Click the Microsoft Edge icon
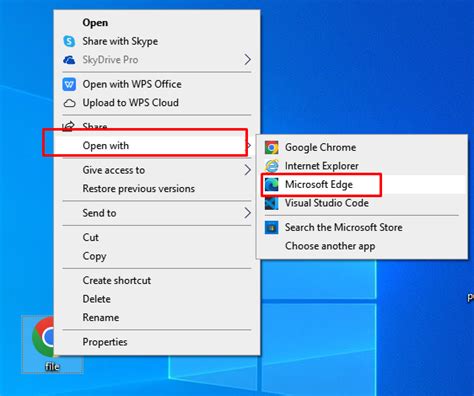This screenshot has height=396, width=474. [x=272, y=184]
